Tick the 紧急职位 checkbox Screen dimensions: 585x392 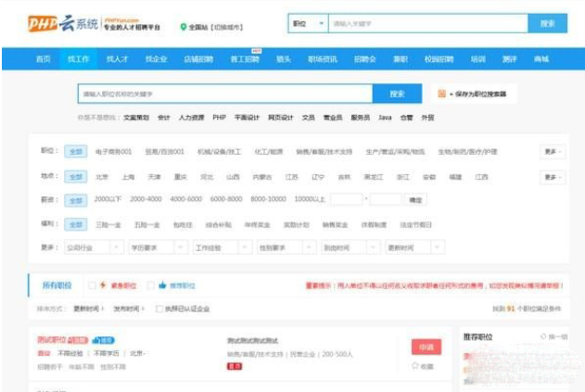coord(91,286)
